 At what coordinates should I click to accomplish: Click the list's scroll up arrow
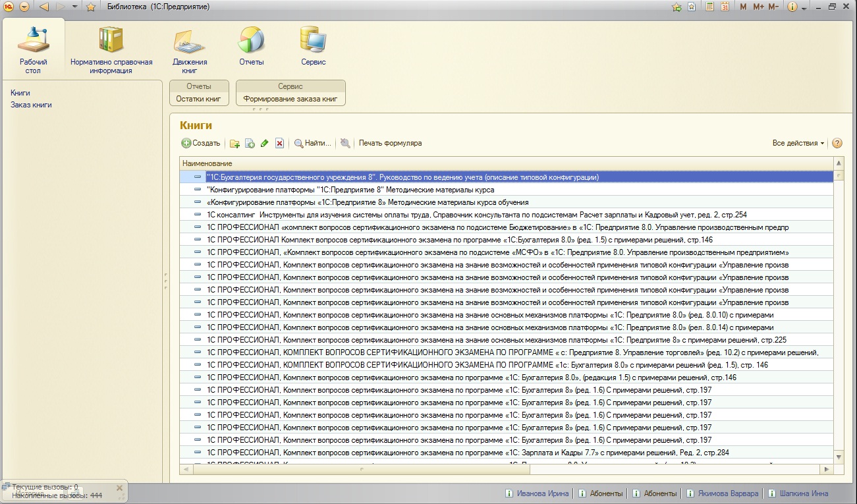(x=839, y=163)
